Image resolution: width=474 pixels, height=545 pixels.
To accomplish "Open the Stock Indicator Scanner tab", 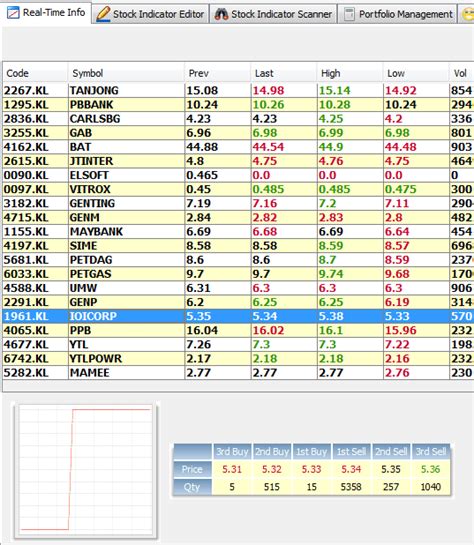I will [x=273, y=14].
